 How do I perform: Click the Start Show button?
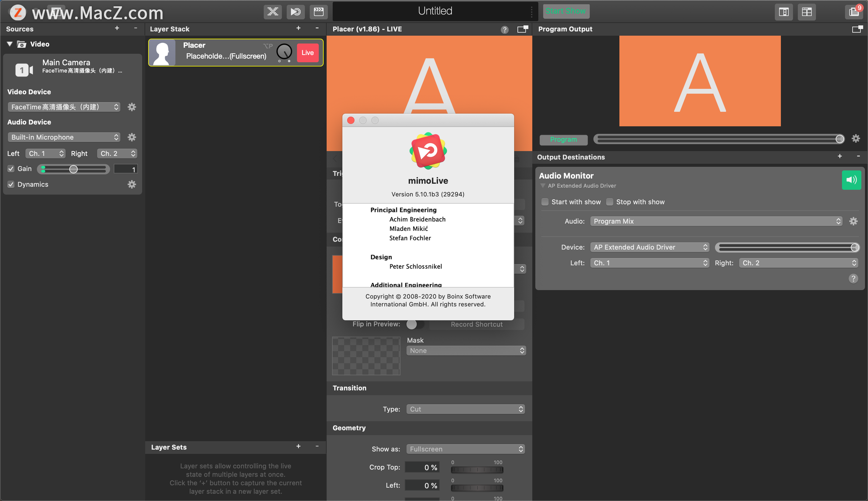[565, 11]
